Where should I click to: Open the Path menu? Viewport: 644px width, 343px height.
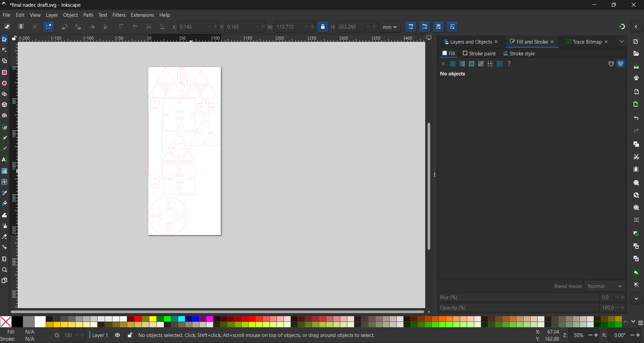coord(88,15)
